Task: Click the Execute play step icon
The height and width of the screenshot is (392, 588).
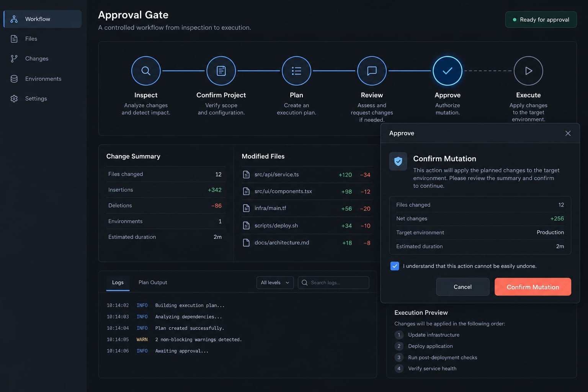Action: 528,71
